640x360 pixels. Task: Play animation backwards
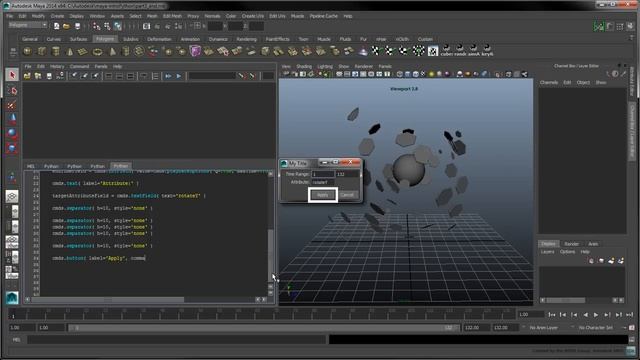(x=585, y=315)
